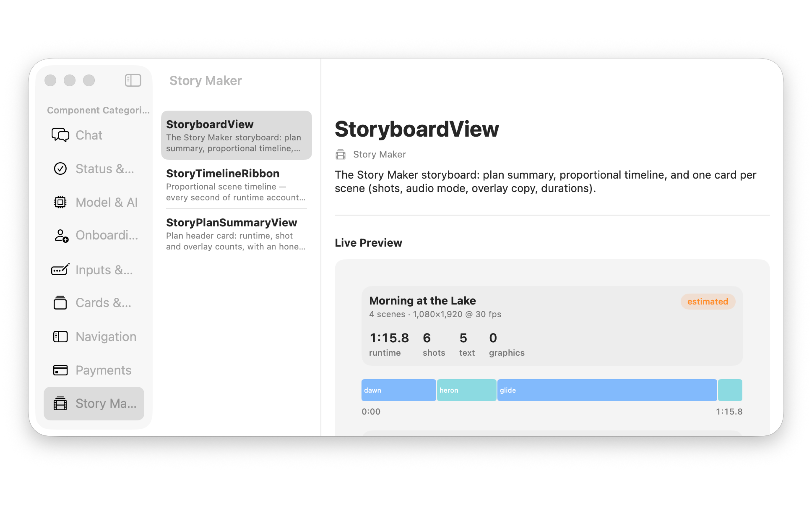The height and width of the screenshot is (508, 812).
Task: Close the window with the first traffic light
Action: [x=50, y=80]
